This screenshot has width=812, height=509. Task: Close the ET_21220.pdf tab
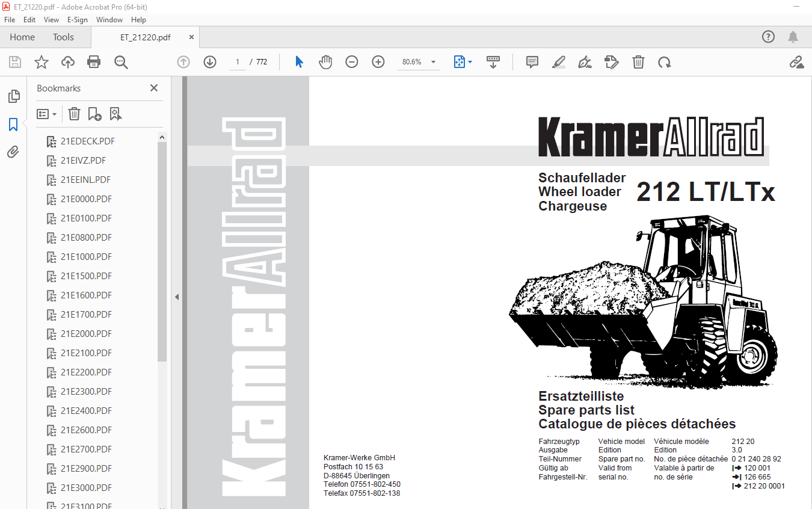tap(192, 37)
